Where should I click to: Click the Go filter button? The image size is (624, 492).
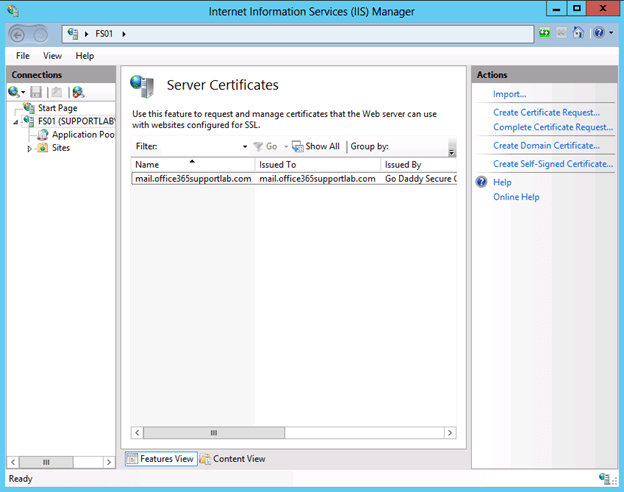click(265, 146)
